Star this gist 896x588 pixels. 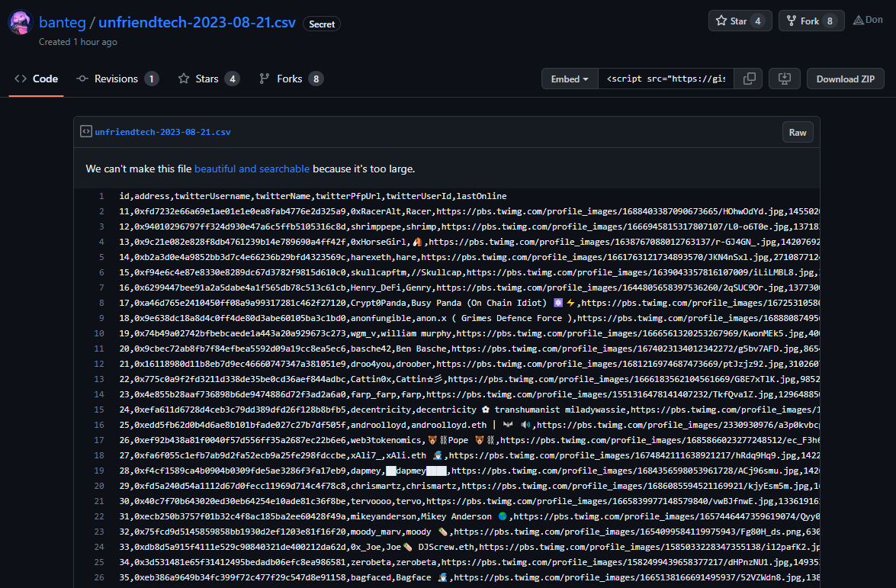click(x=731, y=21)
